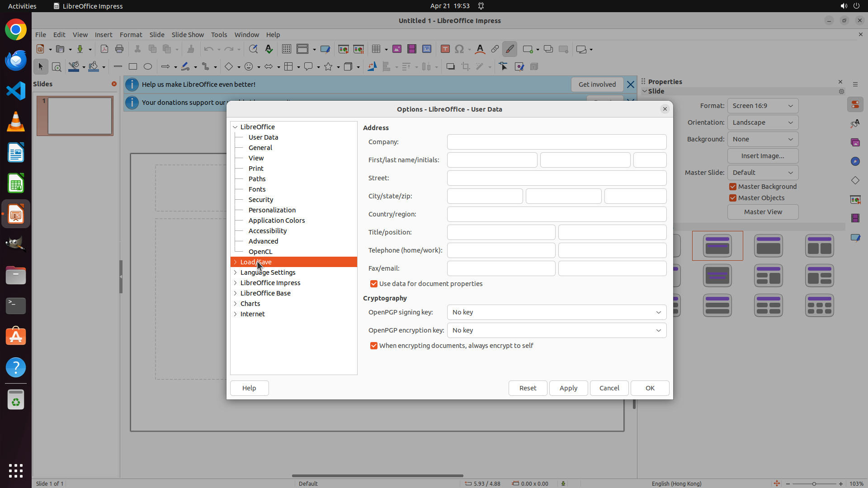Uncheck Use data for document properties

tap(374, 284)
